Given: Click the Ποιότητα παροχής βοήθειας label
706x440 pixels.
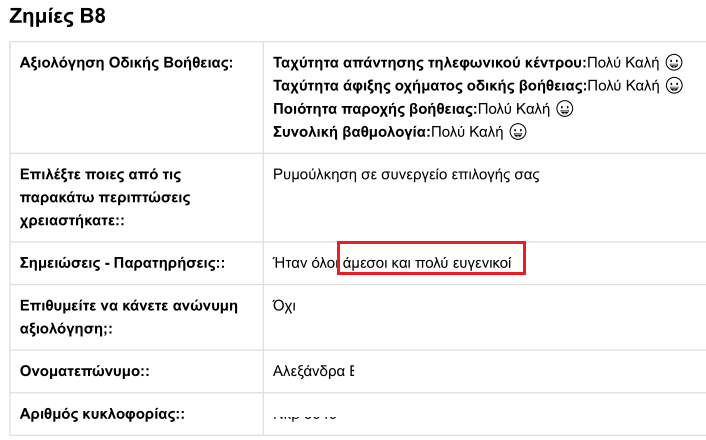Looking at the screenshot, I should click(x=374, y=108).
